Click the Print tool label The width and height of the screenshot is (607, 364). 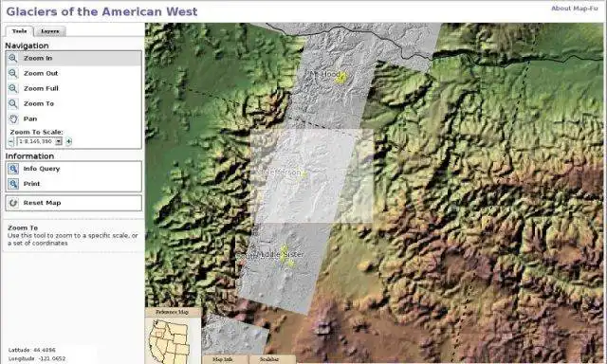click(x=31, y=184)
